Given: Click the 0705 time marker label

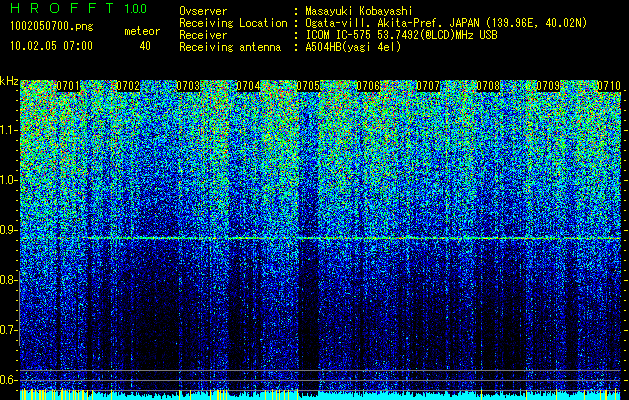Looking at the screenshot, I should (308, 86).
